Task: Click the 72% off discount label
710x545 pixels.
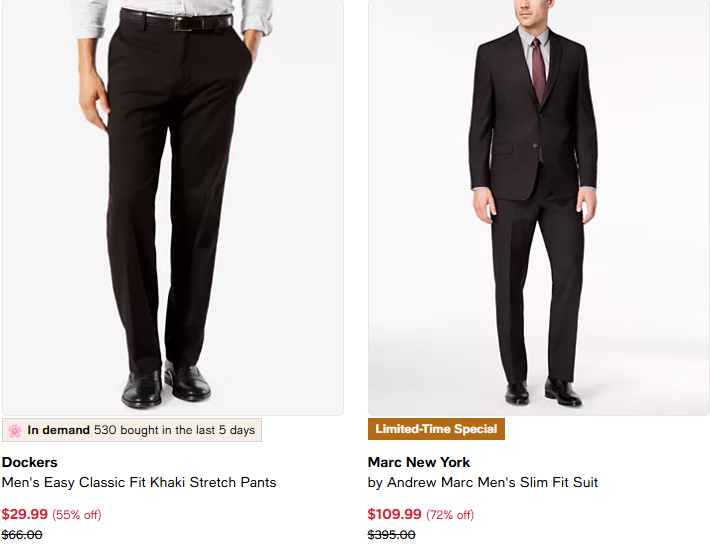Action: click(x=450, y=515)
